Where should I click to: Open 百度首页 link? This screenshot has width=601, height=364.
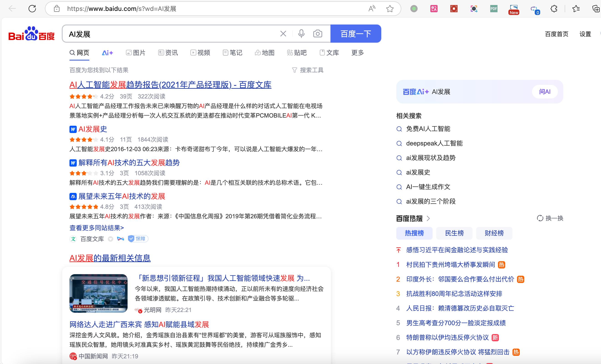[x=557, y=34]
